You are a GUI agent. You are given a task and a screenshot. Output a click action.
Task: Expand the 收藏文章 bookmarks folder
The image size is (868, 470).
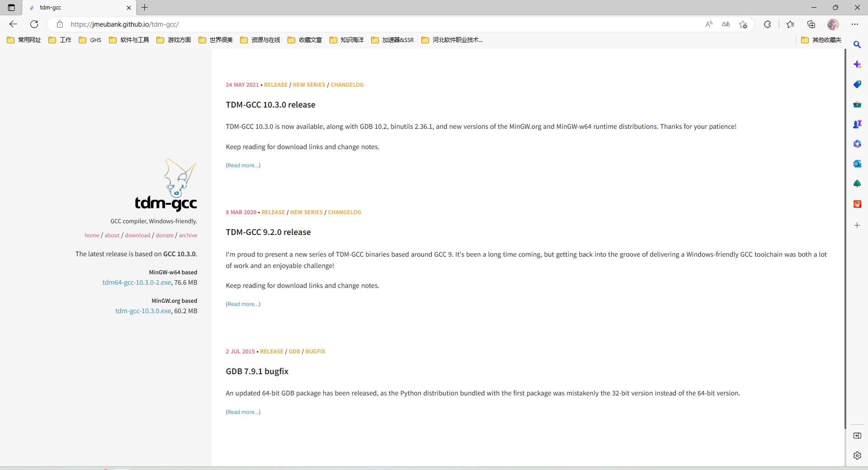click(x=305, y=40)
